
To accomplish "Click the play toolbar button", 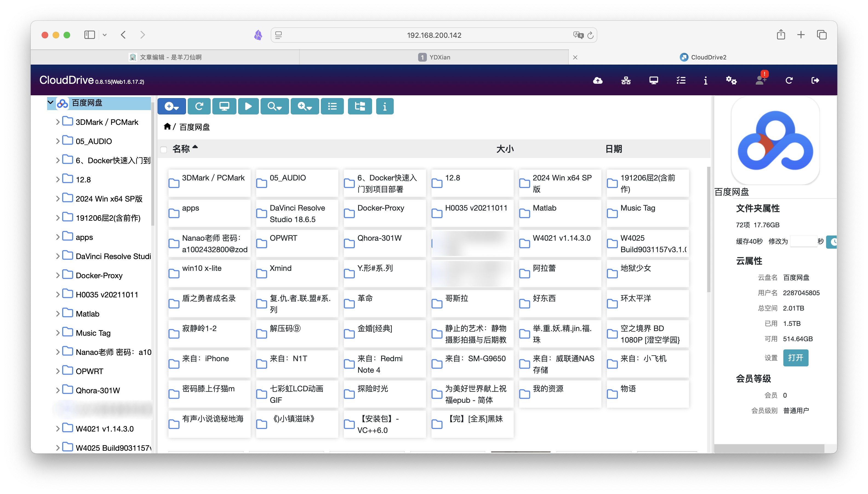I will click(x=248, y=107).
